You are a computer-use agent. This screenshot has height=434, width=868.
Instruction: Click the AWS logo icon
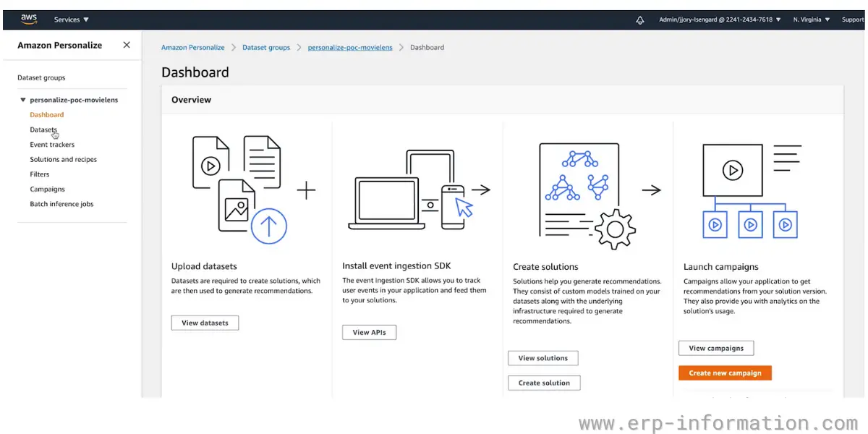29,20
